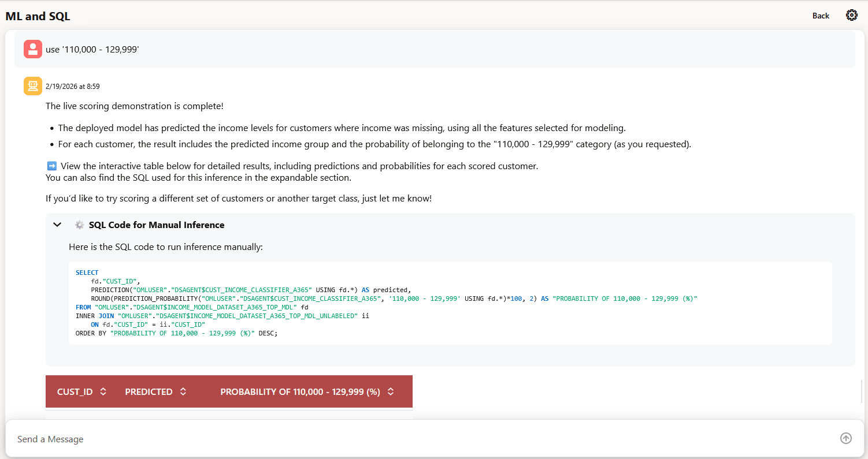Viewport: 868px width, 459px height.
Task: Click the Send a Message input field
Action: pyautogui.click(x=425, y=439)
